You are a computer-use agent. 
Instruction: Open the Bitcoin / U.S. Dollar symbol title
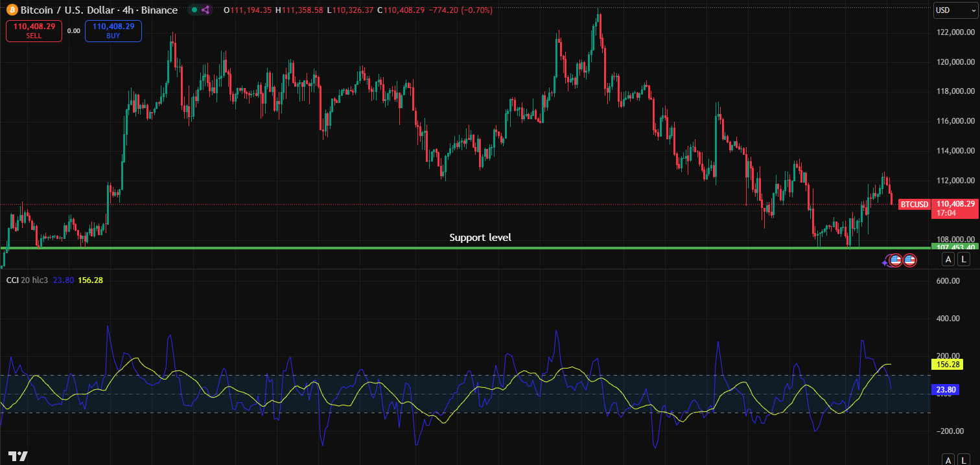99,10
